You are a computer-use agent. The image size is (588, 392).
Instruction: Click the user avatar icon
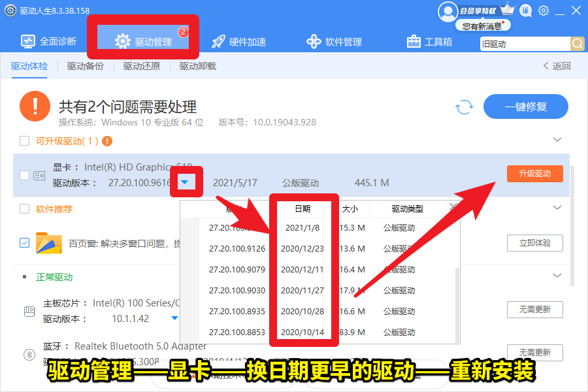click(448, 12)
